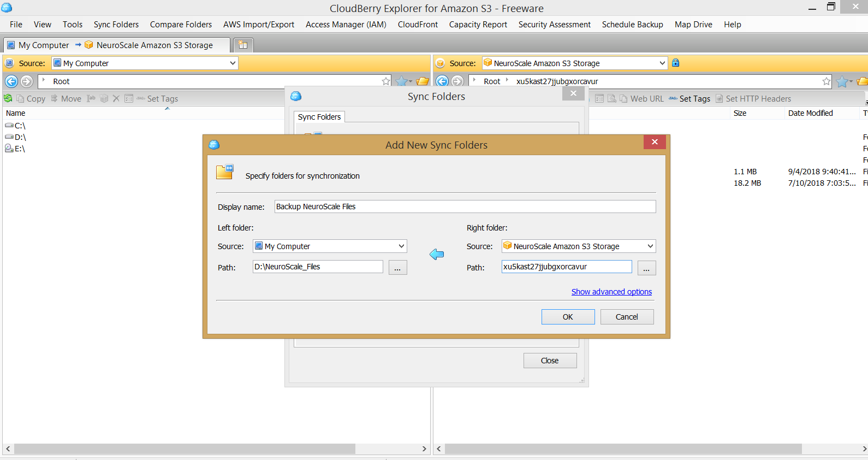Click the blue sync direction arrow in dialog
Image resolution: width=868 pixels, height=460 pixels.
click(x=437, y=254)
